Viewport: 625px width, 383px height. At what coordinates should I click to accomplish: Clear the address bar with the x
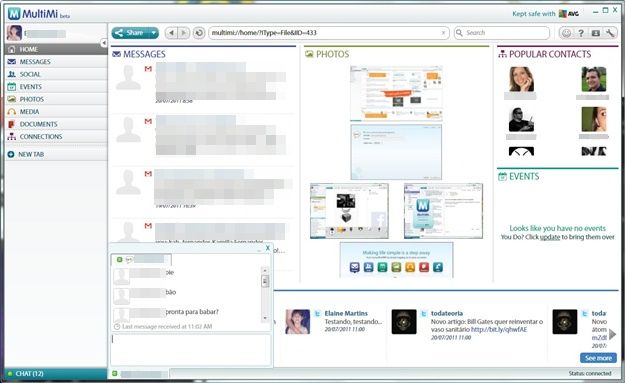point(443,33)
